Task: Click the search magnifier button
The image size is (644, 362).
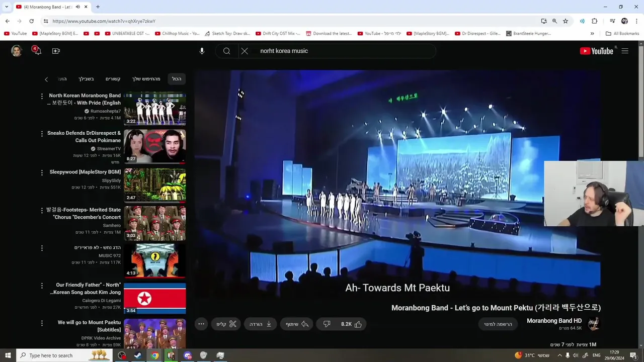Action: [x=226, y=51]
